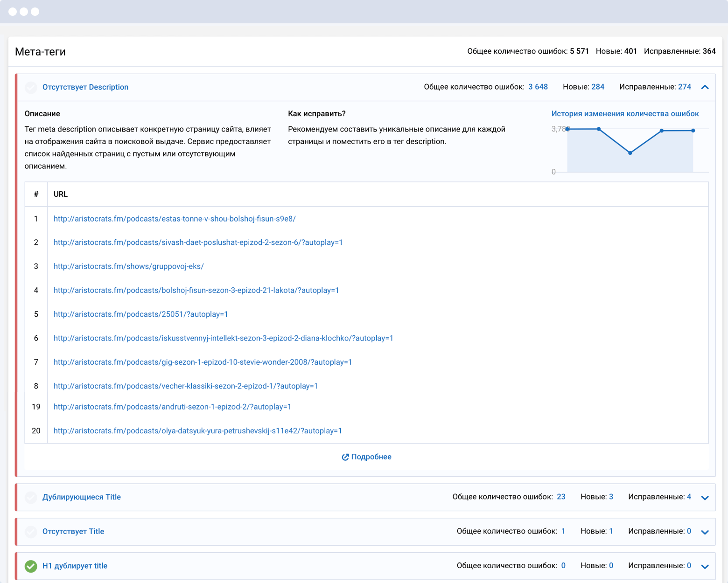Open История изменения количества ошибок link

coord(625,114)
